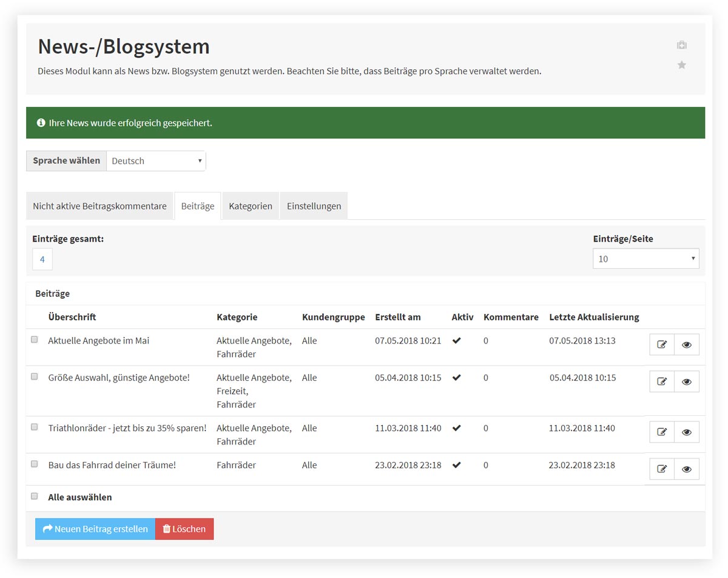Edit 'Bau das Fahrrad deiner Träume!' post
728x578 pixels.
click(x=662, y=469)
